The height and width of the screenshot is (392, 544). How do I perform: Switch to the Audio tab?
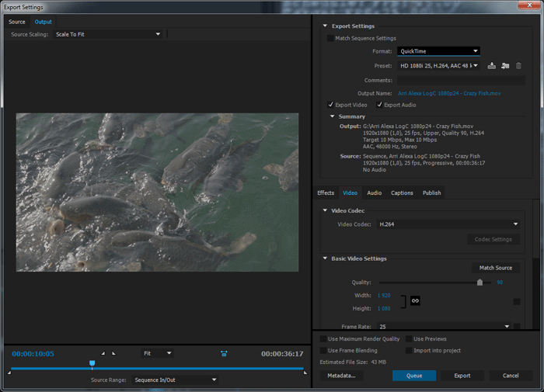point(375,193)
